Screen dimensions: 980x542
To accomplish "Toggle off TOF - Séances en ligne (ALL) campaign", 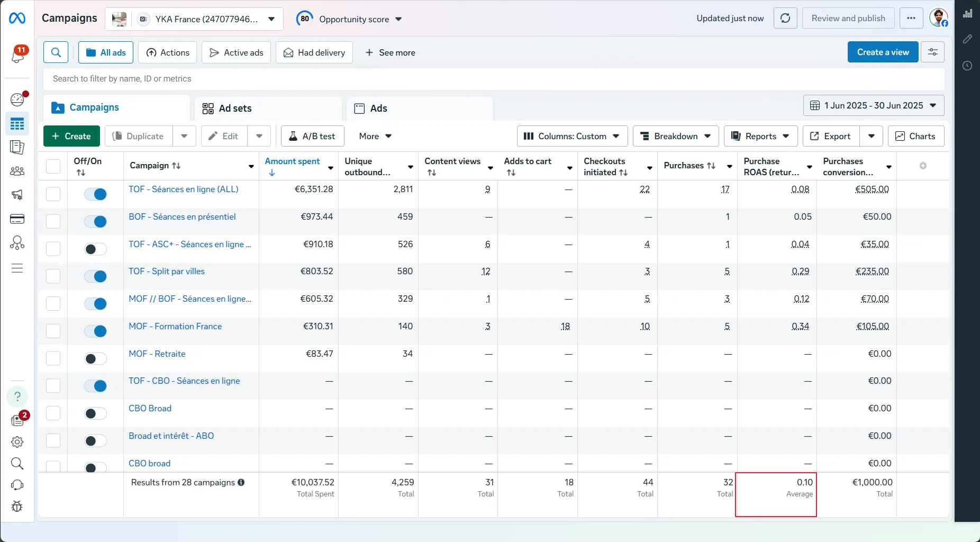I will (96, 194).
